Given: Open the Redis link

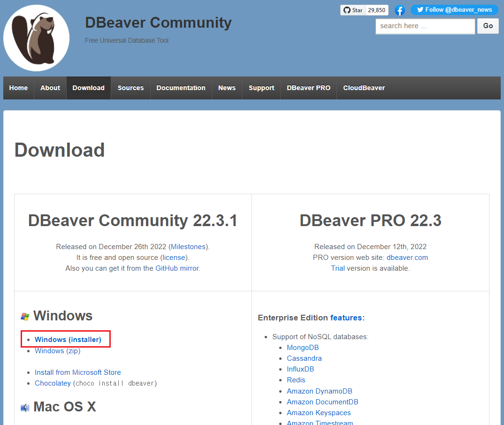Looking at the screenshot, I should [x=296, y=380].
